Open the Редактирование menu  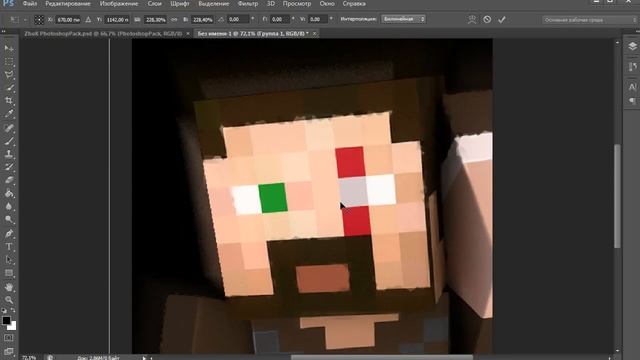(x=68, y=4)
